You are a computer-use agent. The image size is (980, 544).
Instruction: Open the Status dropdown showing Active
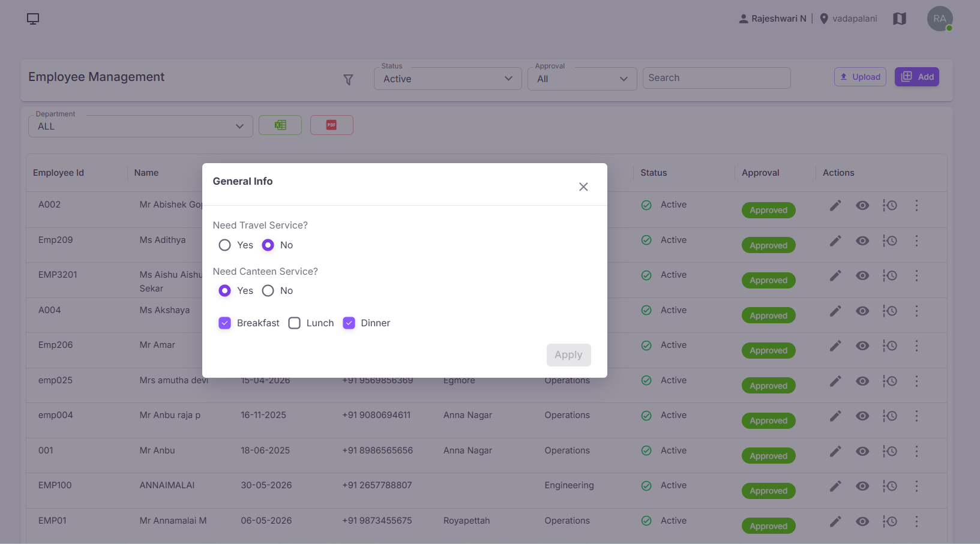point(448,79)
